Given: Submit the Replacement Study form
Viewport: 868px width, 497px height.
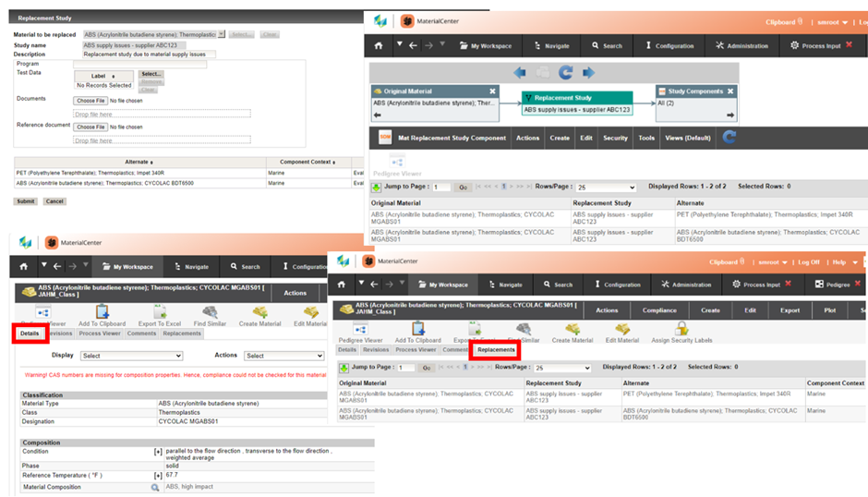Looking at the screenshot, I should (26, 201).
